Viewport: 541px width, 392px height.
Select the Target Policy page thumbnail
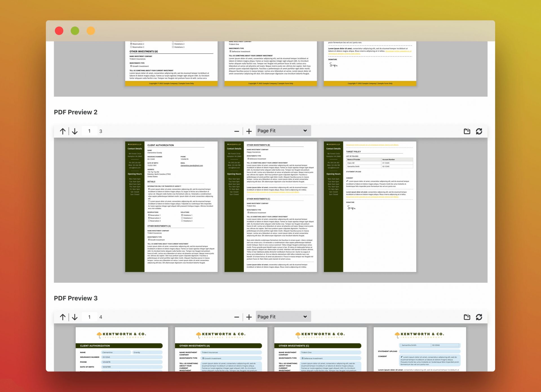pyautogui.click(x=370, y=207)
